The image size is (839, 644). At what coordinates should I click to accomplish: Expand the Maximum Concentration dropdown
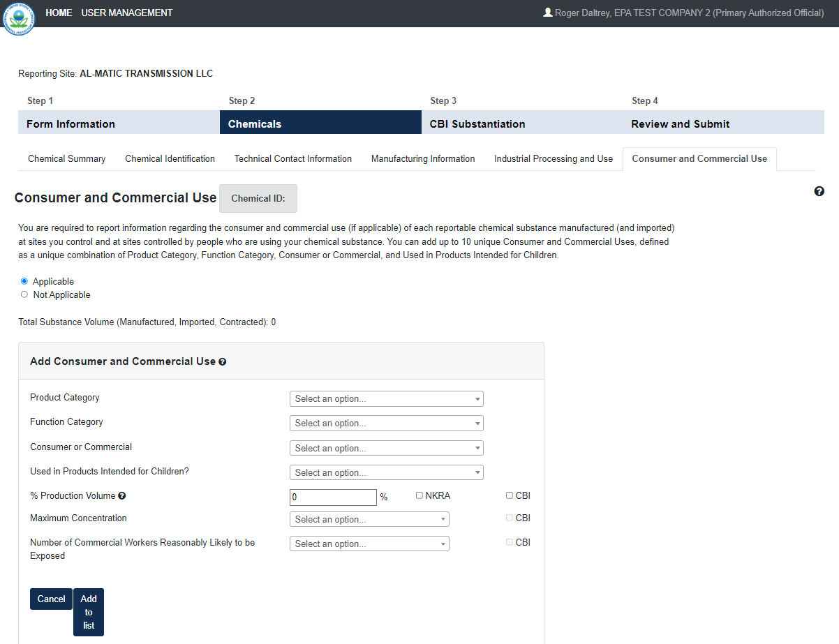[369, 519]
